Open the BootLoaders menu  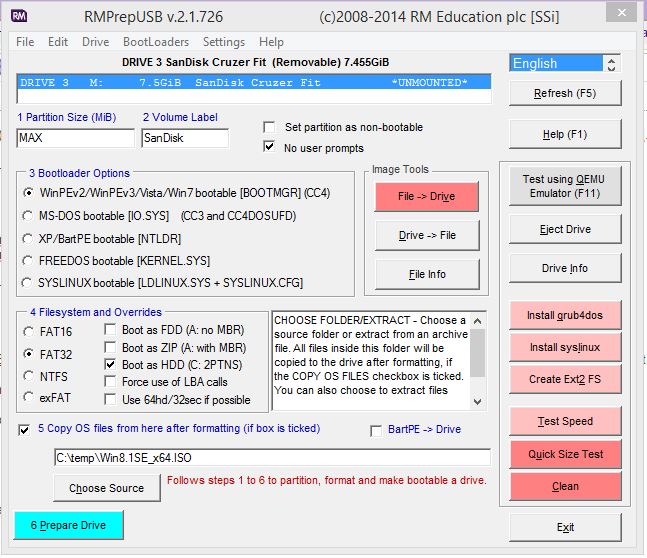point(156,42)
